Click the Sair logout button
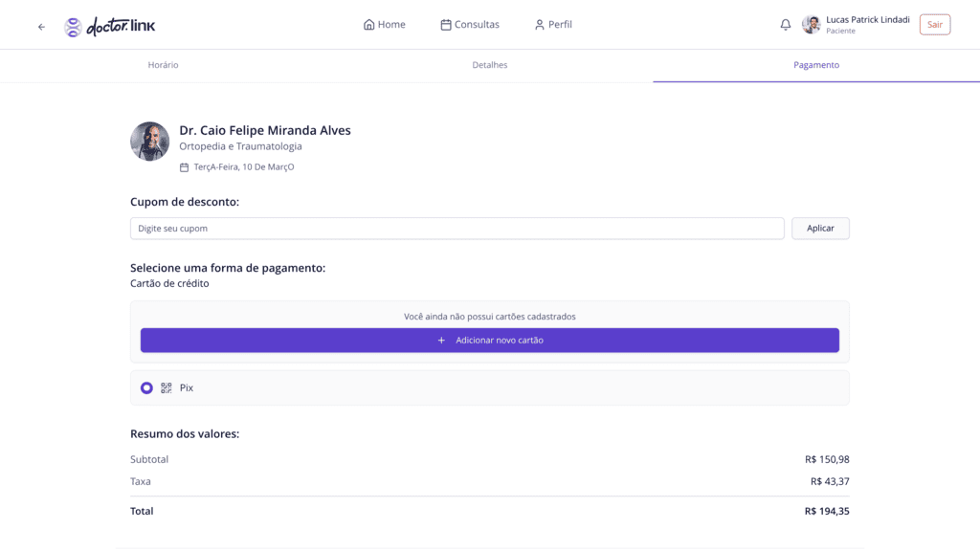 934,25
